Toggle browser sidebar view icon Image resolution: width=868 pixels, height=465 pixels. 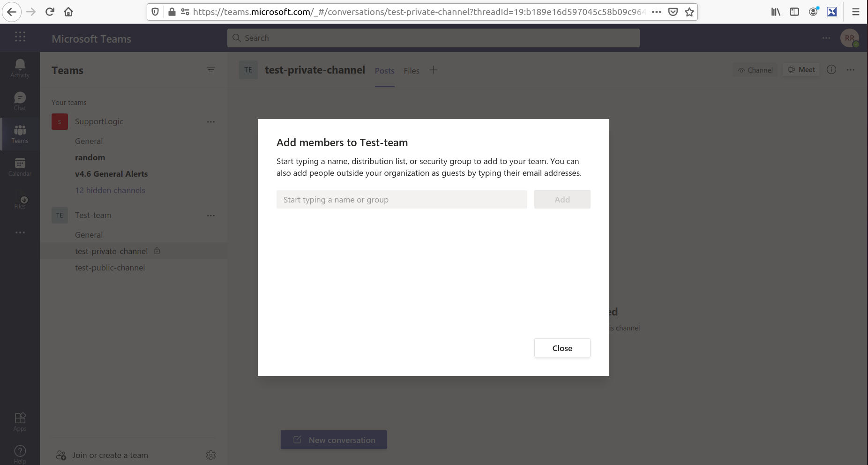(794, 12)
